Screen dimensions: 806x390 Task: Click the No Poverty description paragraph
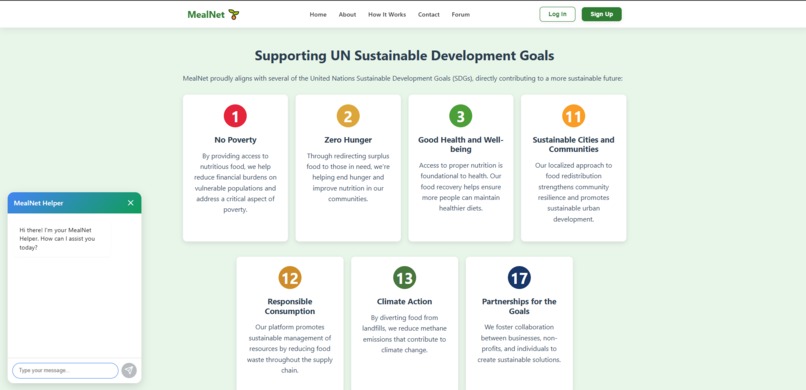pyautogui.click(x=235, y=183)
